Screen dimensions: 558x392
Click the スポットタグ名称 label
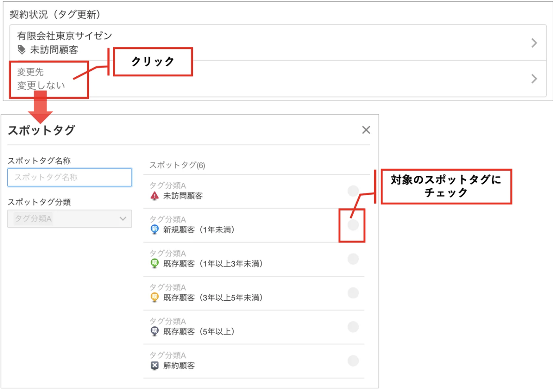coord(39,161)
